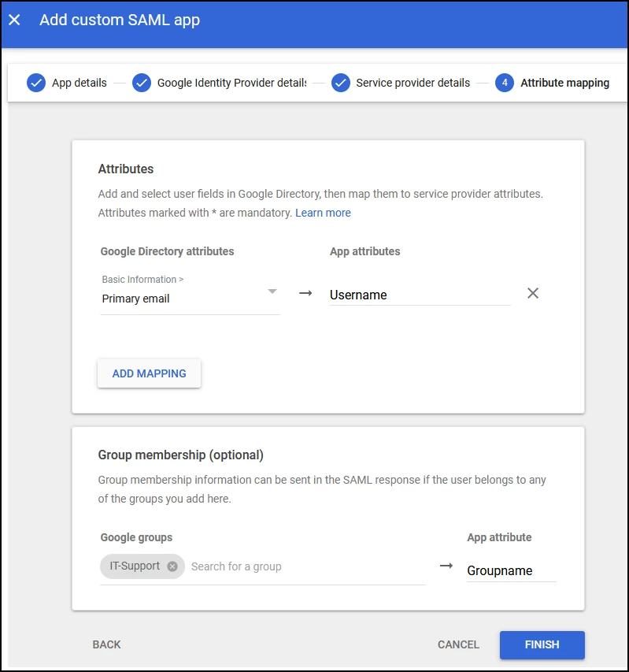Close the Add custom SAML app dialog
The image size is (629, 672).
click(14, 20)
